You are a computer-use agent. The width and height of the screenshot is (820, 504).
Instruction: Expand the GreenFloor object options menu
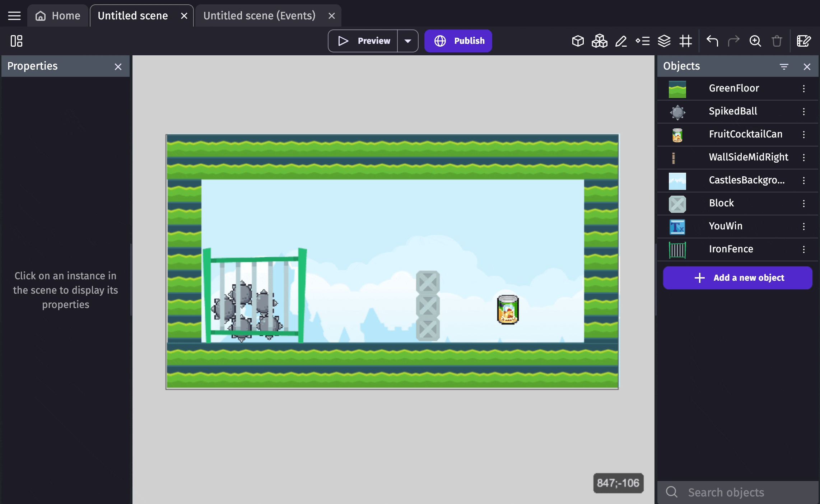pyautogui.click(x=804, y=88)
